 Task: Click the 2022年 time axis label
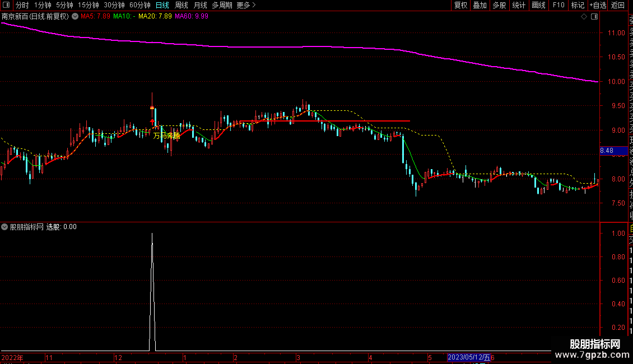click(12, 357)
